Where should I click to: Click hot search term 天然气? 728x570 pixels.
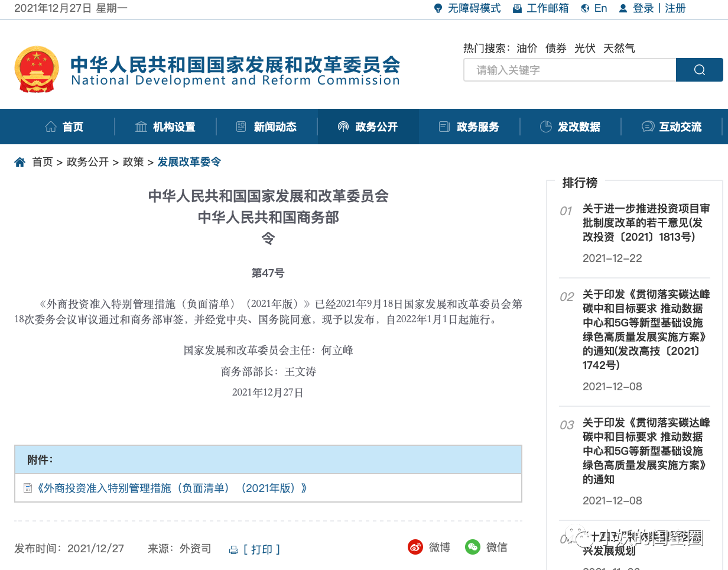point(619,48)
